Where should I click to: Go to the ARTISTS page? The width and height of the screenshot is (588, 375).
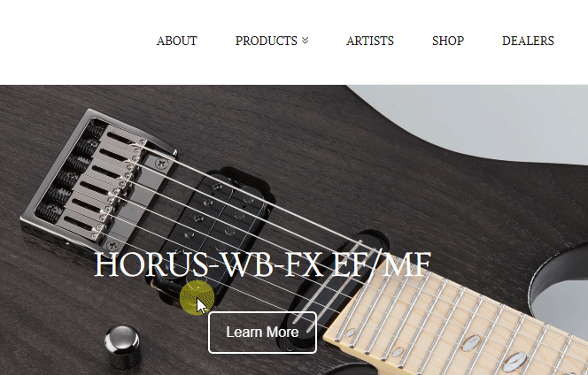370,41
